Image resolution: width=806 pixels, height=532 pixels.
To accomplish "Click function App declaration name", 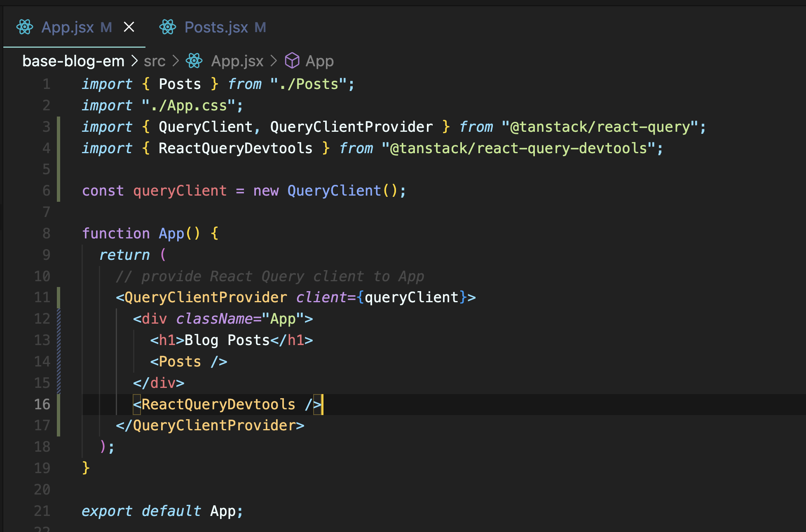I will [x=171, y=233].
